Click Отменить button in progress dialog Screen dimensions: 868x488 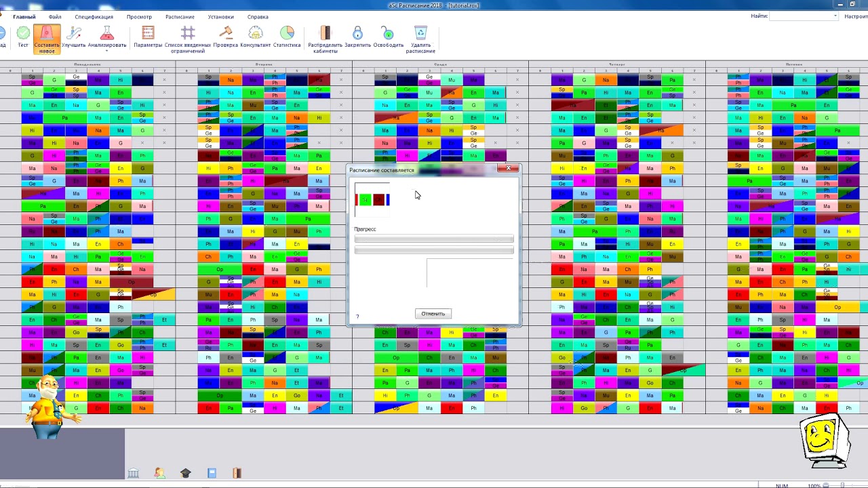pyautogui.click(x=433, y=314)
